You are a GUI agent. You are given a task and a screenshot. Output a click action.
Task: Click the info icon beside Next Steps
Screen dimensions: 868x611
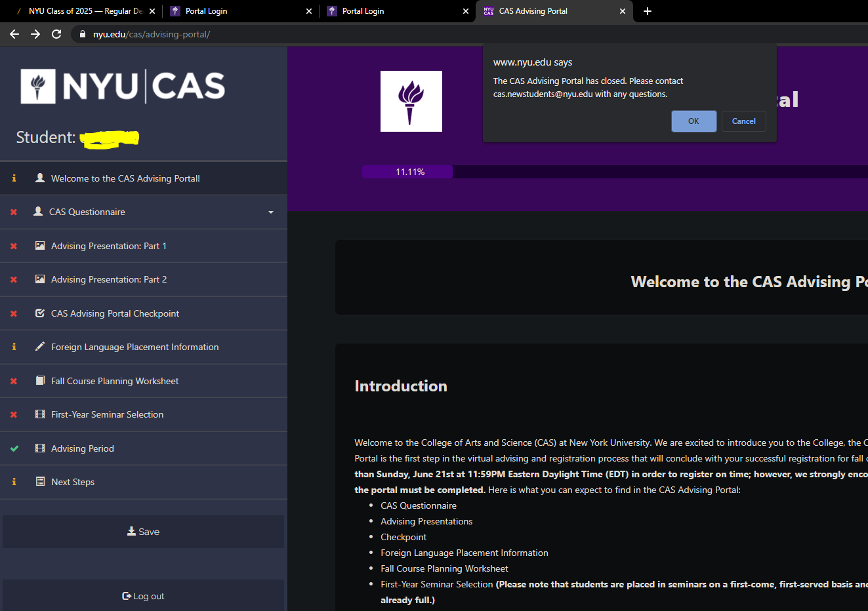tap(14, 482)
